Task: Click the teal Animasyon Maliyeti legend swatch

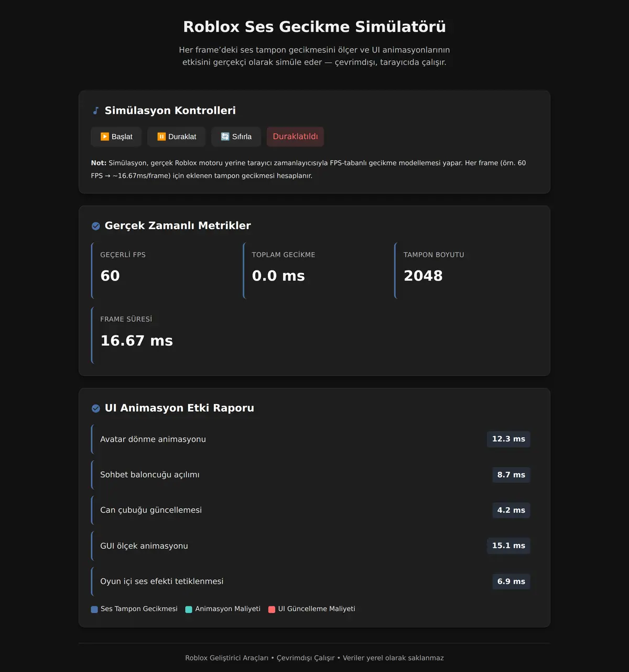Action: pos(189,609)
